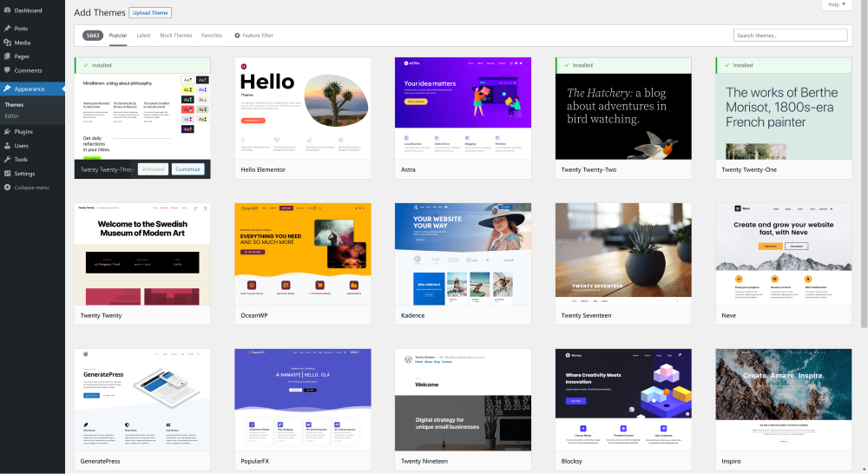Click the Feature Filter gear icon

[237, 36]
